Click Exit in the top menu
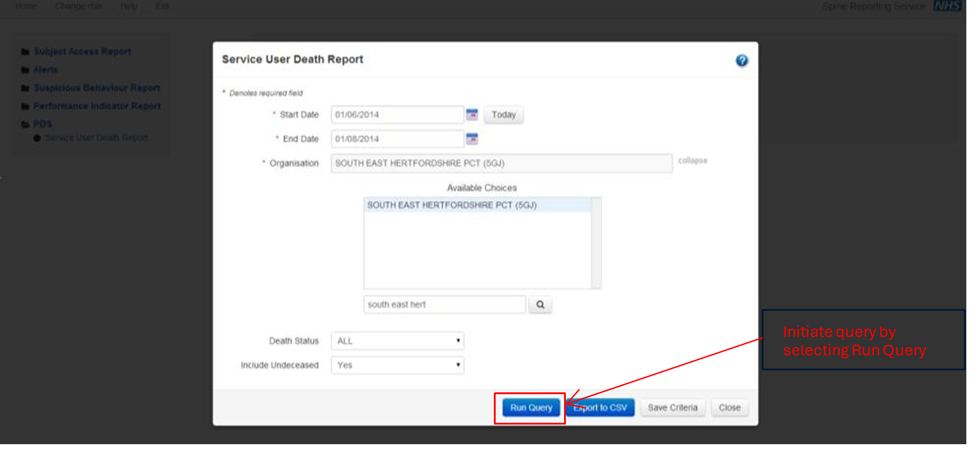The image size is (980, 465). pos(162,6)
